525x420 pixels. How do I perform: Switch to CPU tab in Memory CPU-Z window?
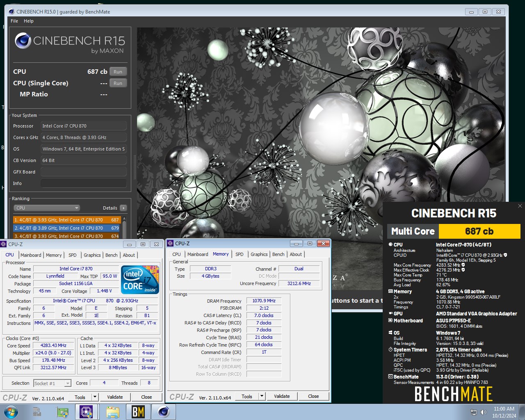176,254
